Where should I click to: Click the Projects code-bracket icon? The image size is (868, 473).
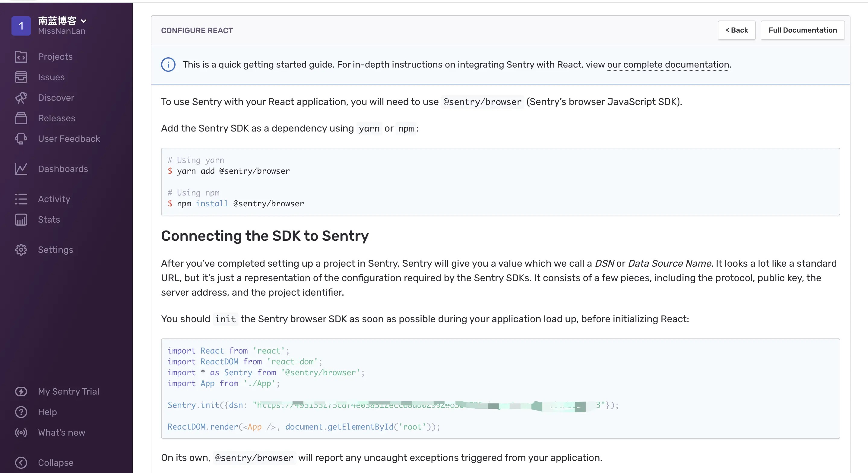(21, 57)
